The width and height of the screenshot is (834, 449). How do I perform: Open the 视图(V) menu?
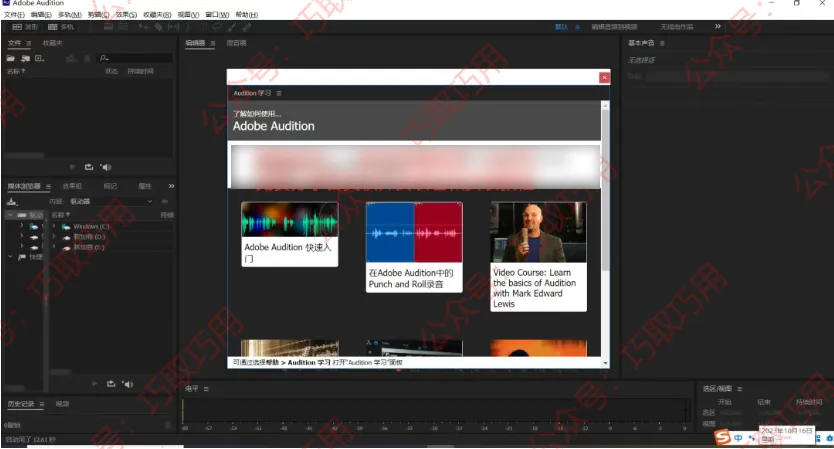(x=188, y=15)
